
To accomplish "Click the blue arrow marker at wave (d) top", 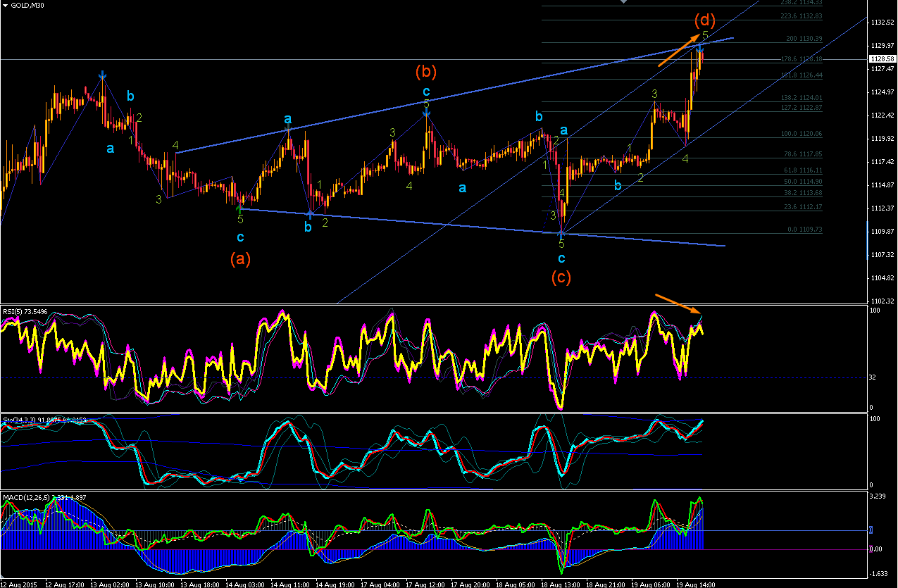I will pos(700,48).
